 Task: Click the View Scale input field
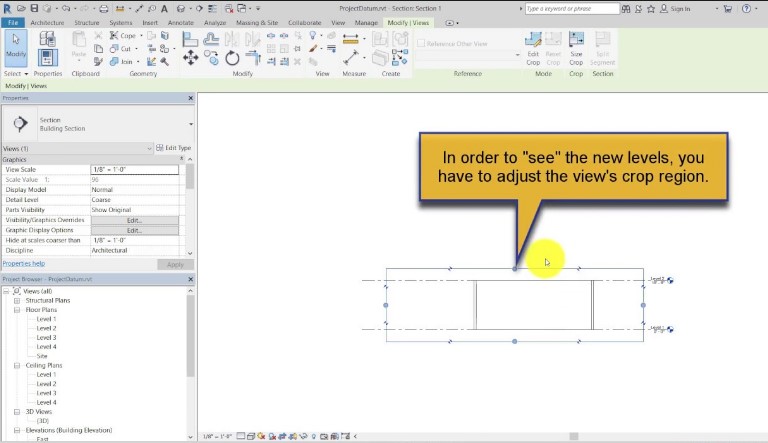135,170
